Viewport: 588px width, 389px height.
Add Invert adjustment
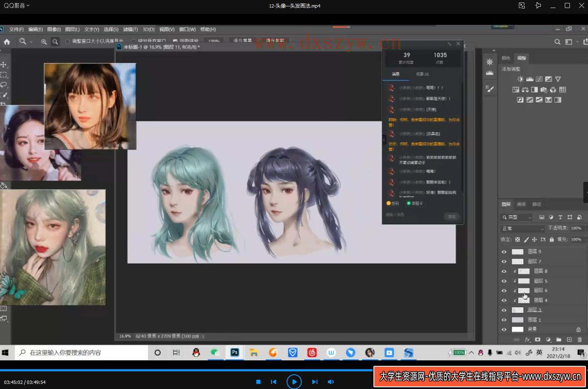point(521,100)
